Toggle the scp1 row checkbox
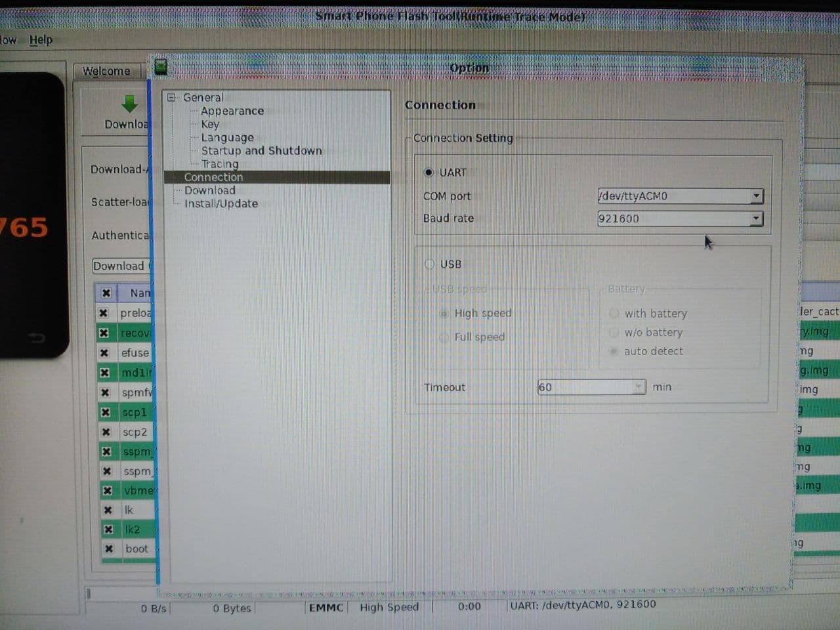The height and width of the screenshot is (630, 840). (x=105, y=412)
